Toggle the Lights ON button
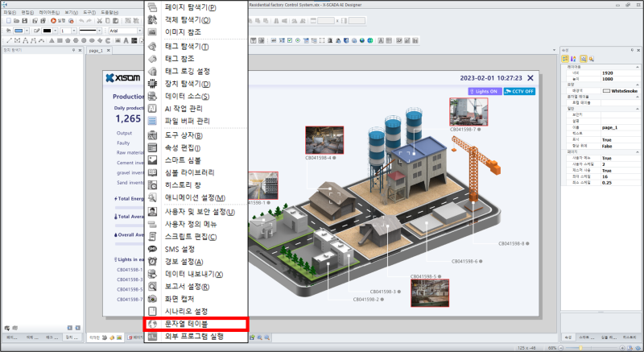The image size is (644, 352). 485,91
